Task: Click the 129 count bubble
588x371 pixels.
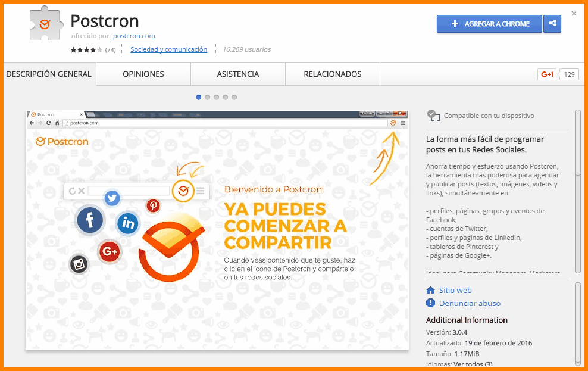Action: (569, 74)
